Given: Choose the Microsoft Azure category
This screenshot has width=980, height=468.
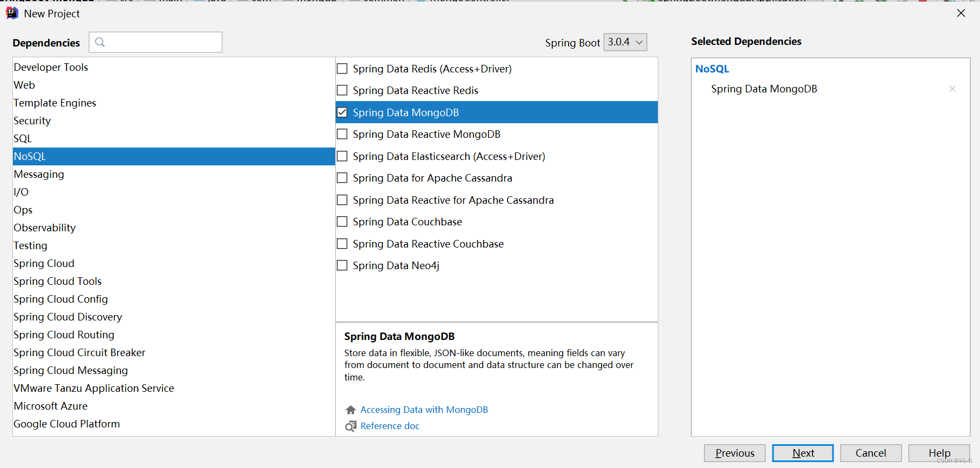Looking at the screenshot, I should tap(174, 406).
